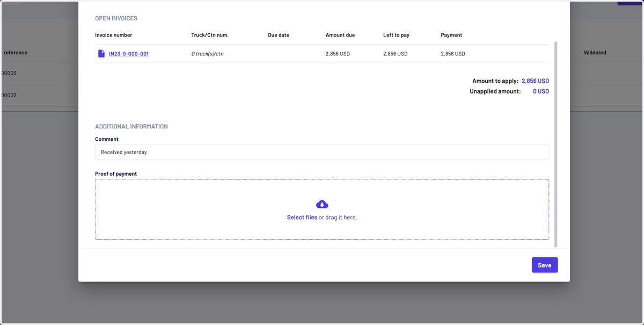
Task: Click the Left to pay value 2,856 USD
Action: click(396, 54)
